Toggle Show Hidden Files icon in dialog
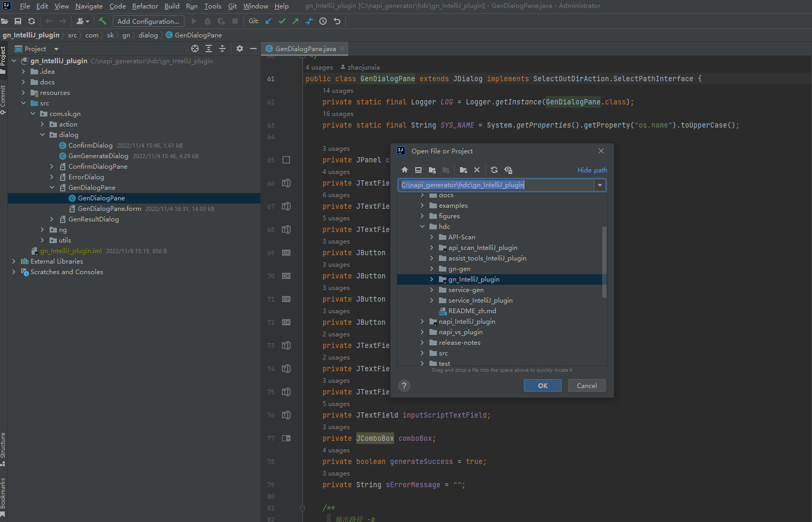812x522 pixels. [508, 170]
